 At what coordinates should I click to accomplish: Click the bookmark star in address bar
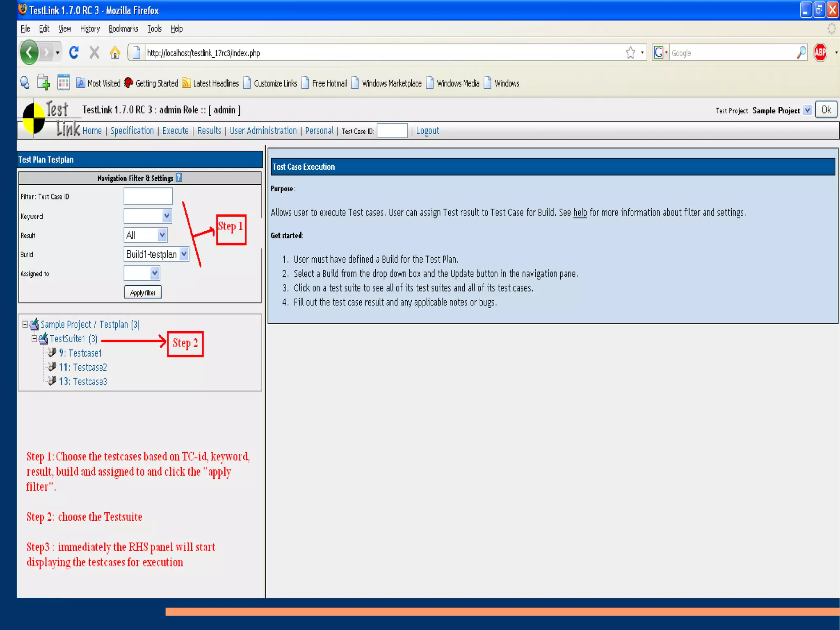[630, 53]
